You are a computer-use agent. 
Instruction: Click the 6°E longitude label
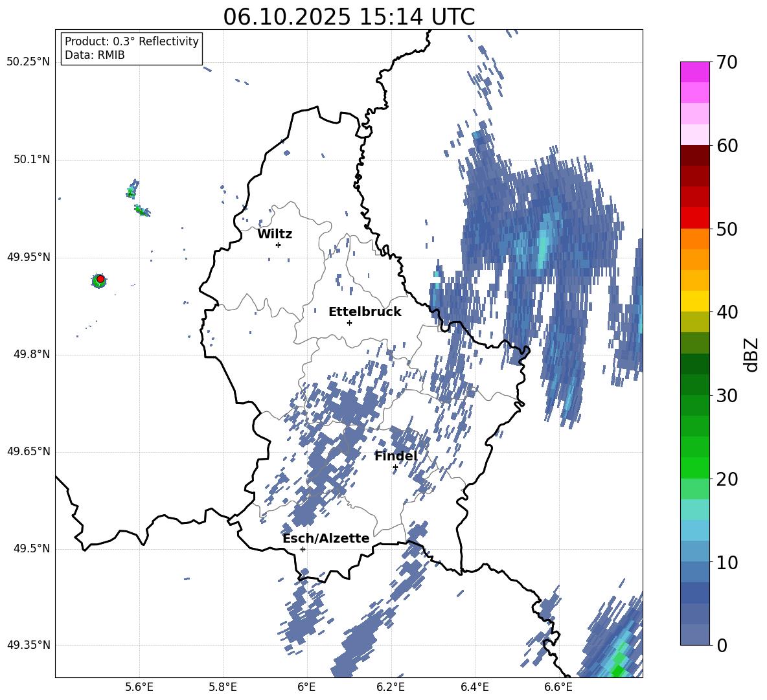pyautogui.click(x=306, y=687)
